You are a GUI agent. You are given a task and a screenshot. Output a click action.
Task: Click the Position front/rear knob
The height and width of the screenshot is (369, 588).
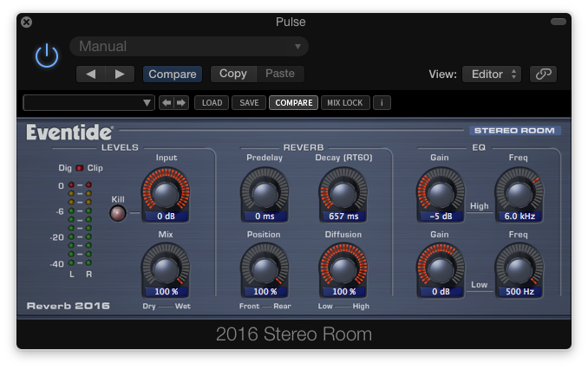click(265, 269)
